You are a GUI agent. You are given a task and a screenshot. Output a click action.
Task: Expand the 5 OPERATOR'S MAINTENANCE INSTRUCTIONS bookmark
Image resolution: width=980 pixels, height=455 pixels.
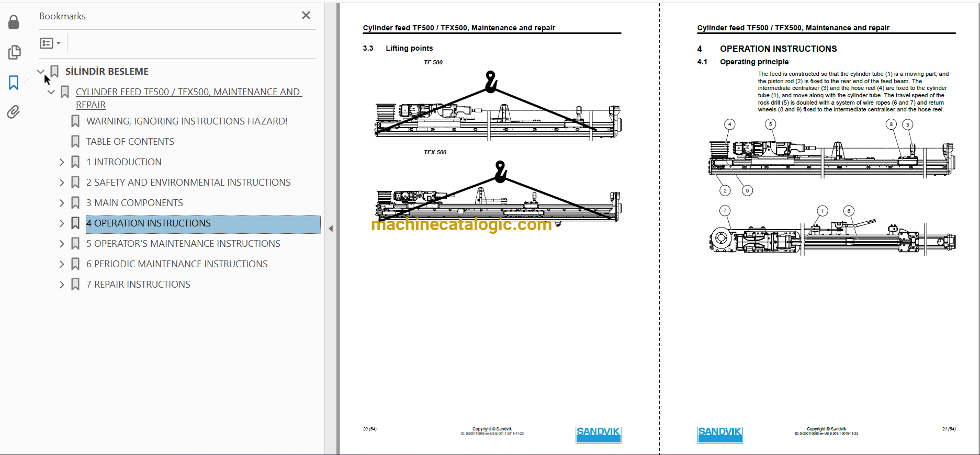coord(62,244)
